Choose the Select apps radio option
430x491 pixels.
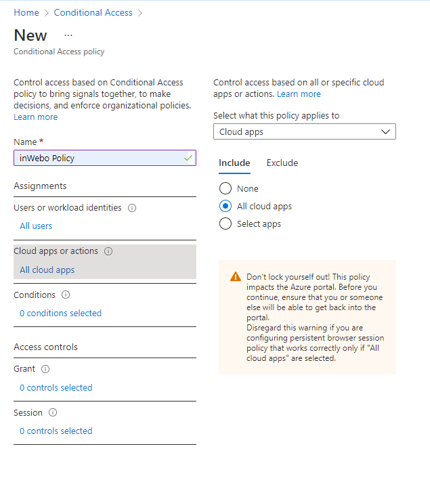[225, 224]
